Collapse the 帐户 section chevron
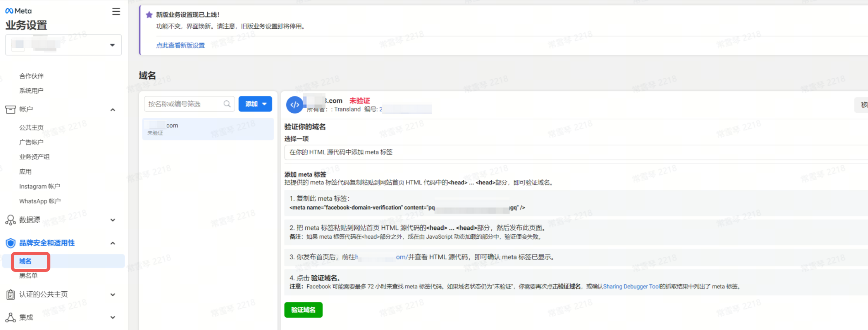Screen dimensions: 868x330 [x=113, y=110]
